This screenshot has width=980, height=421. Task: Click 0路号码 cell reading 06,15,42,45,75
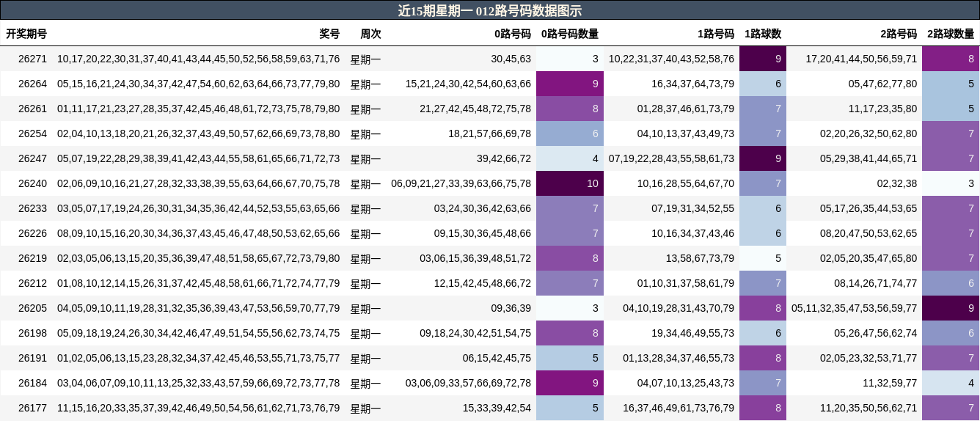coord(497,358)
